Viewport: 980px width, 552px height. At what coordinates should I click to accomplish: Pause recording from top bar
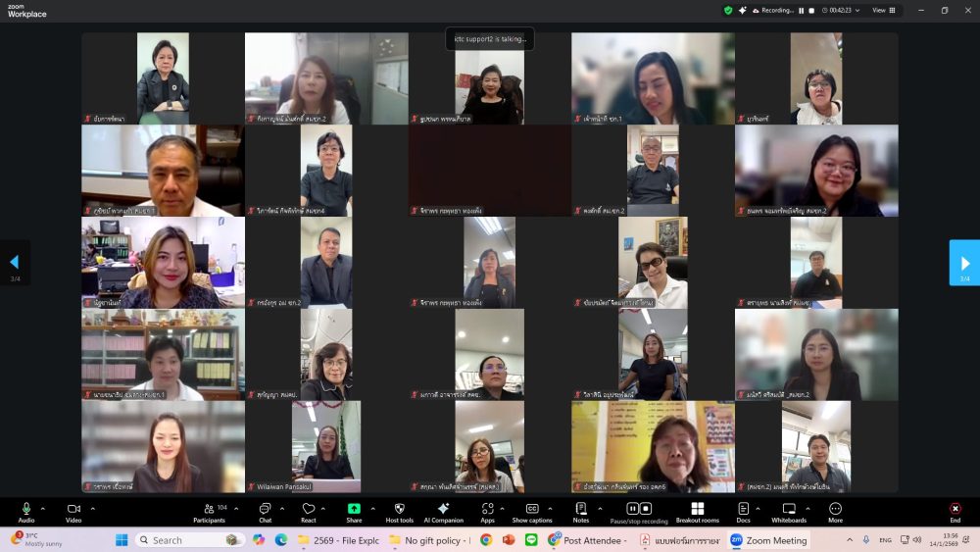[x=801, y=11]
